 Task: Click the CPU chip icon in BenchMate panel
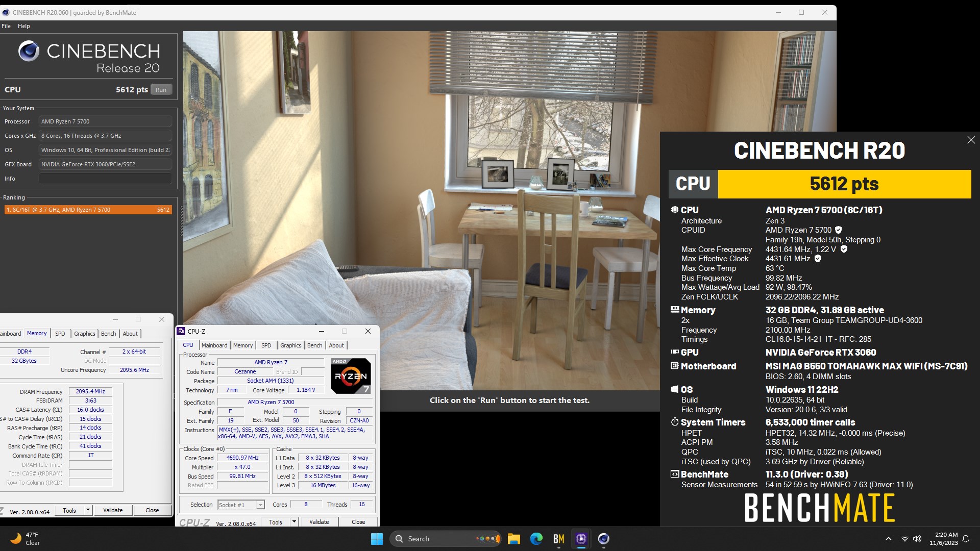pos(674,210)
